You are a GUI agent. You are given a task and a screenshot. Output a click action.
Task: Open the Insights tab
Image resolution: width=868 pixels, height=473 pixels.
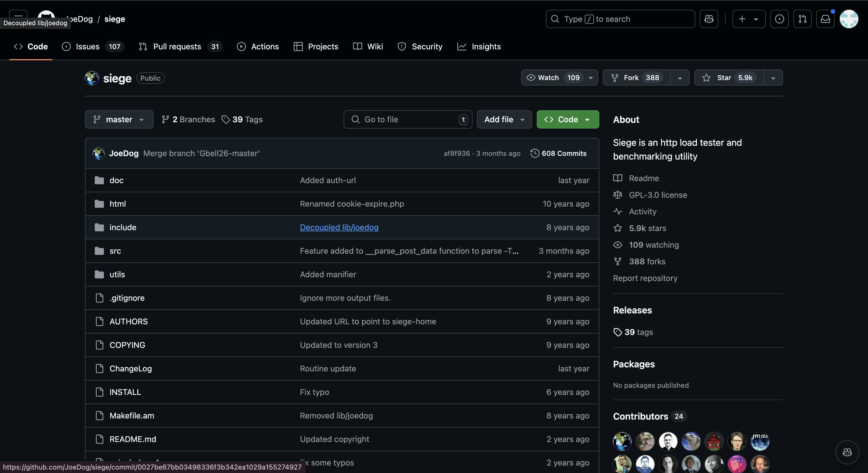[479, 46]
